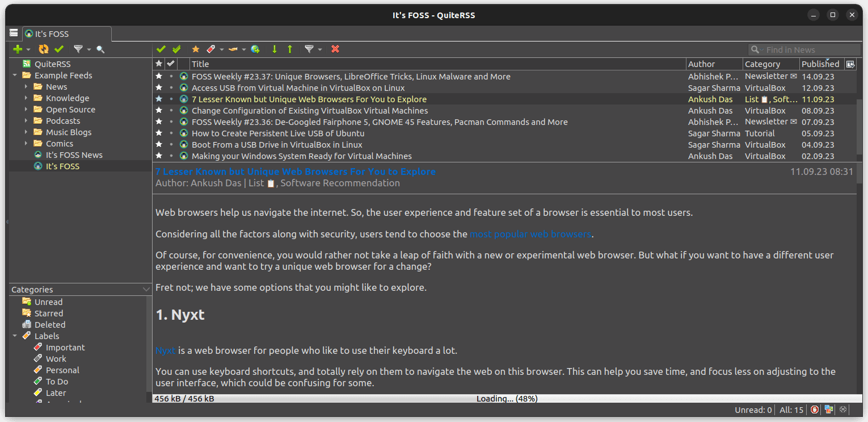Toggle read dot on 'FOSS Weekly #23.36' row
This screenshot has height=422, width=868.
pos(171,122)
